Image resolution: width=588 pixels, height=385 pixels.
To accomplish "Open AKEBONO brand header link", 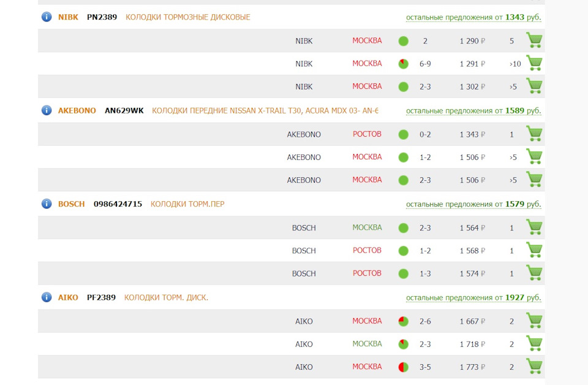I will click(77, 110).
